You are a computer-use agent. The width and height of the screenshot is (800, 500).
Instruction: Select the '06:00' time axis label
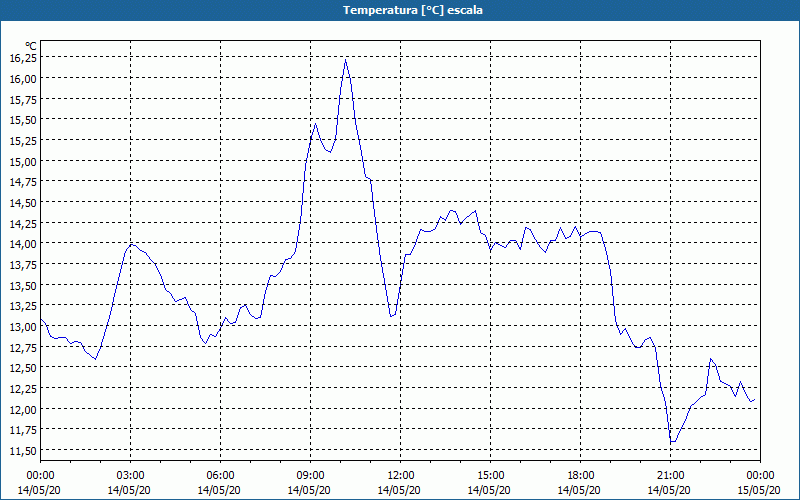tap(220, 476)
